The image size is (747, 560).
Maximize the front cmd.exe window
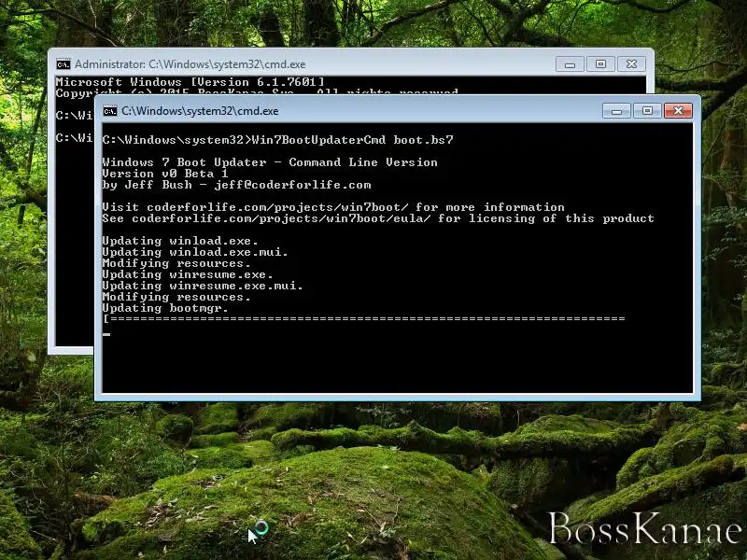pyautogui.click(x=647, y=111)
